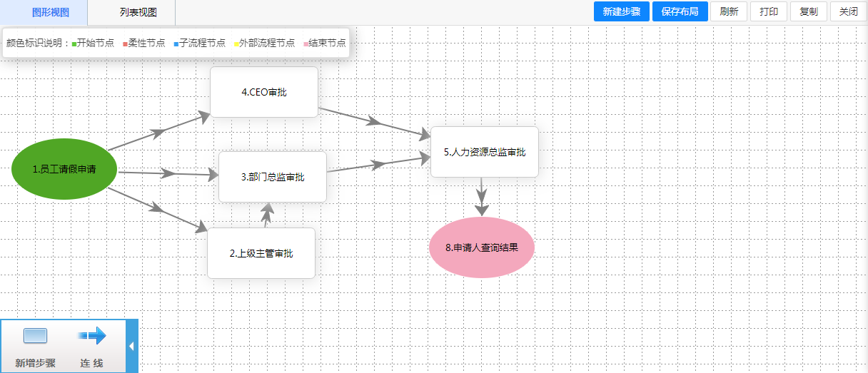
Task: Click the pink 结束节点 legend swatch
Action: 306,44
